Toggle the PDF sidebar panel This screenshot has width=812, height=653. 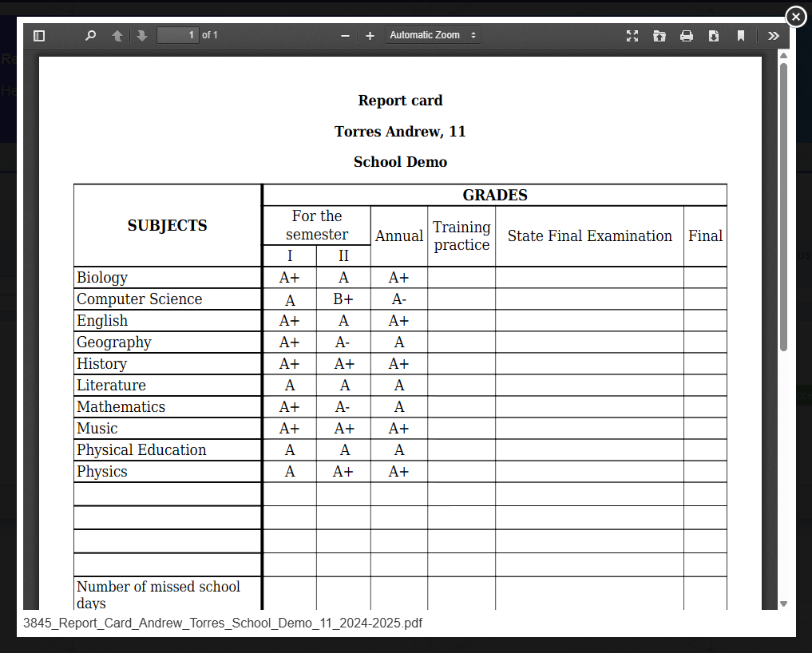pyautogui.click(x=39, y=36)
